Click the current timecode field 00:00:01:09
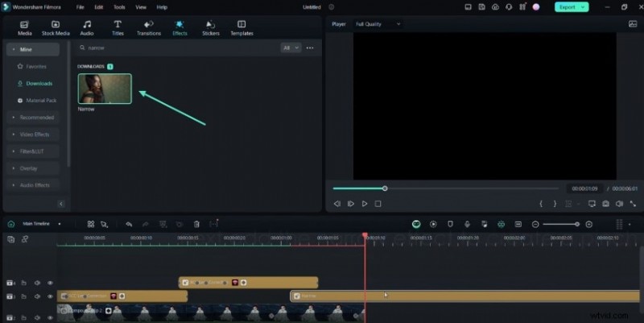Image resolution: width=644 pixels, height=323 pixels. pos(585,188)
